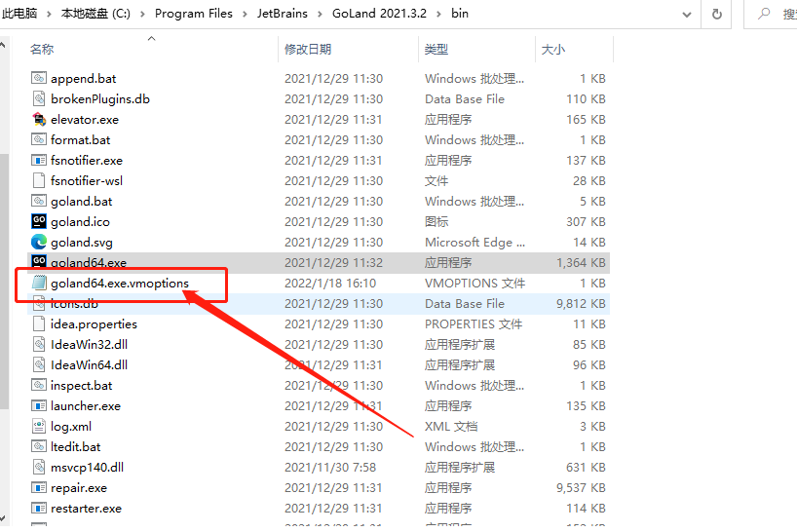This screenshot has width=797, height=532.
Task: Go to 此电脑 in the address bar
Action: [x=19, y=14]
